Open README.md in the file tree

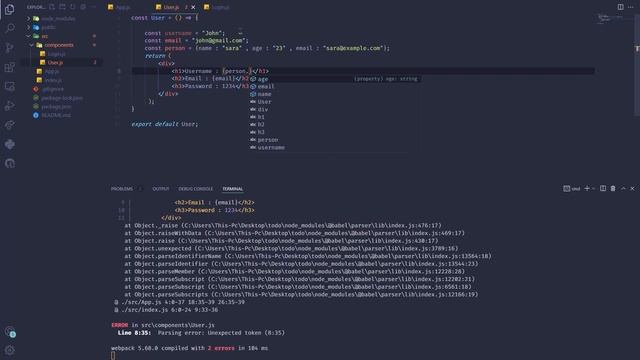[56, 115]
